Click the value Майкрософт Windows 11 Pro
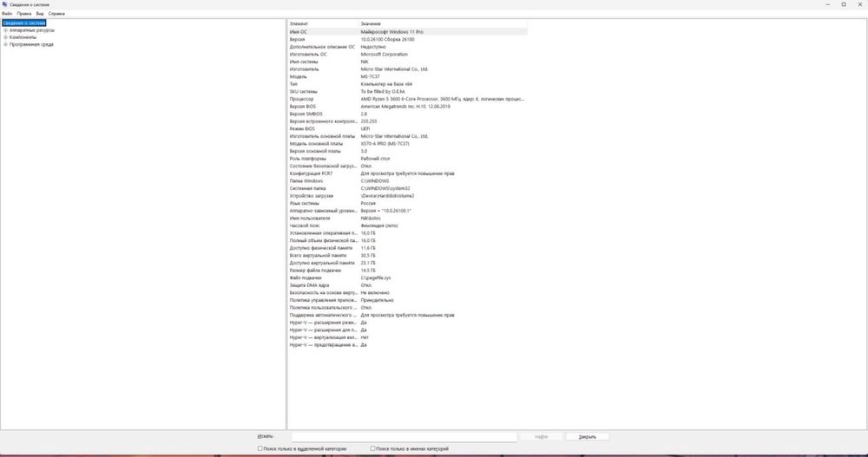Viewport: 868px width, 457px height. click(x=392, y=32)
